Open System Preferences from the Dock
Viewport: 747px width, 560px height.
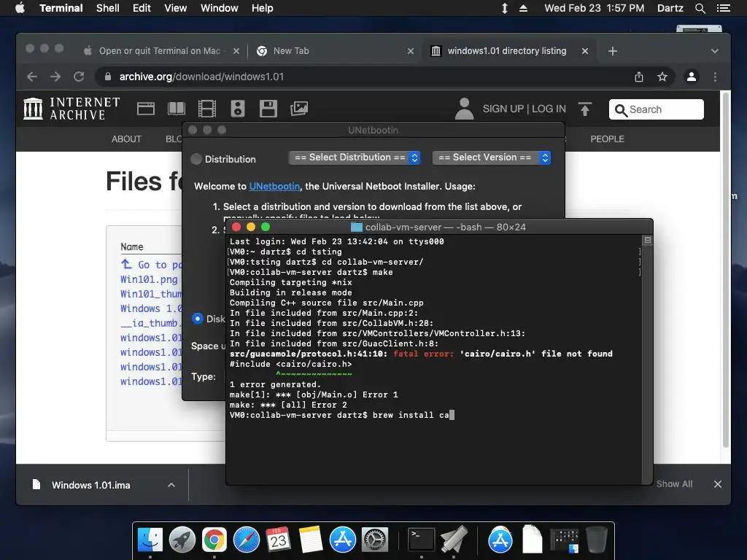pyautogui.click(x=375, y=540)
